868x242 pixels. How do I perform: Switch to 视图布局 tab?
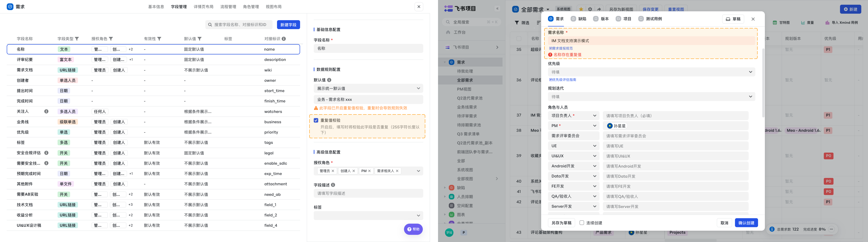pyautogui.click(x=274, y=7)
